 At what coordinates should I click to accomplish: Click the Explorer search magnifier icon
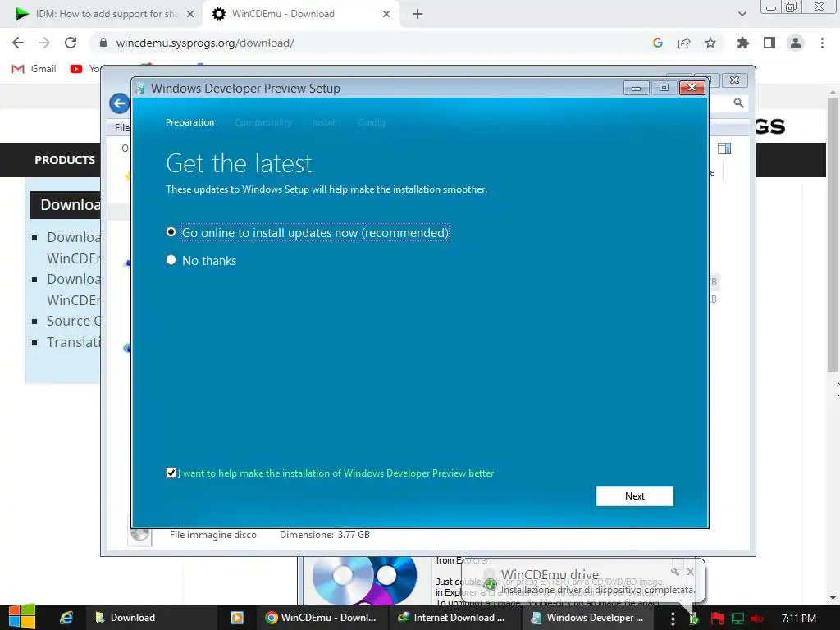(x=738, y=103)
